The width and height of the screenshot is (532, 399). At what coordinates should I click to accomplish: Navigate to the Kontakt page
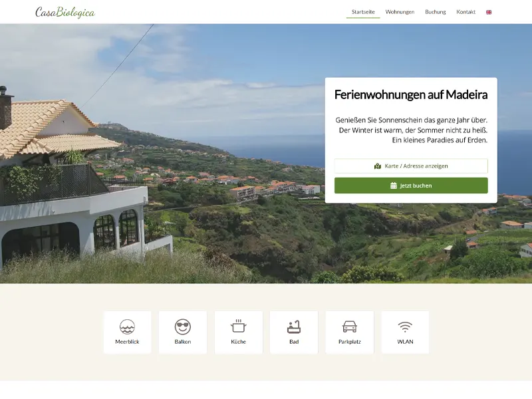466,12
